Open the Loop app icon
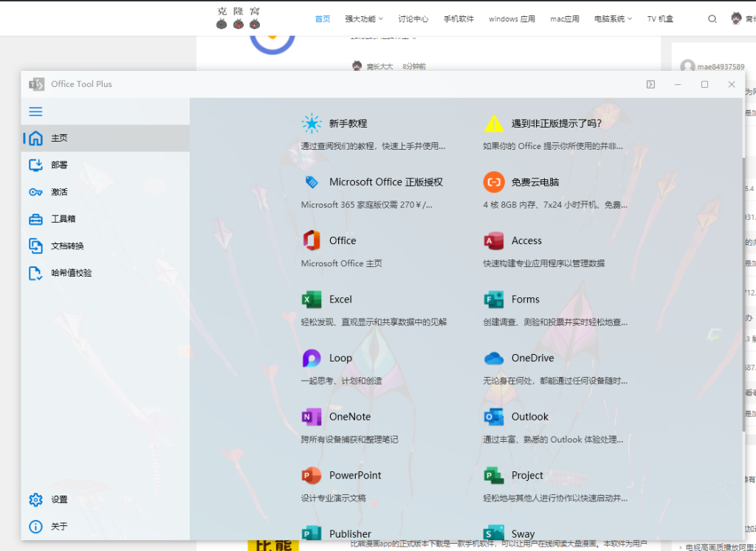756x551 pixels. click(x=312, y=358)
